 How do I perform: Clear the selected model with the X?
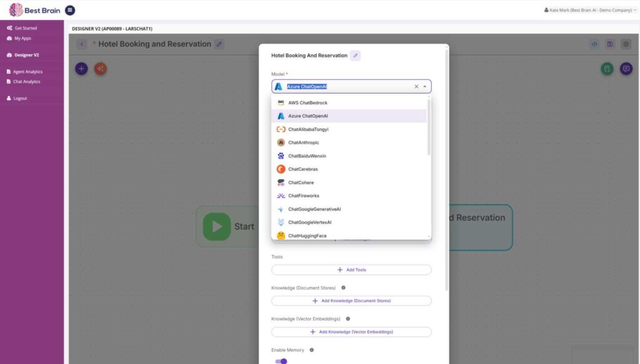point(416,86)
